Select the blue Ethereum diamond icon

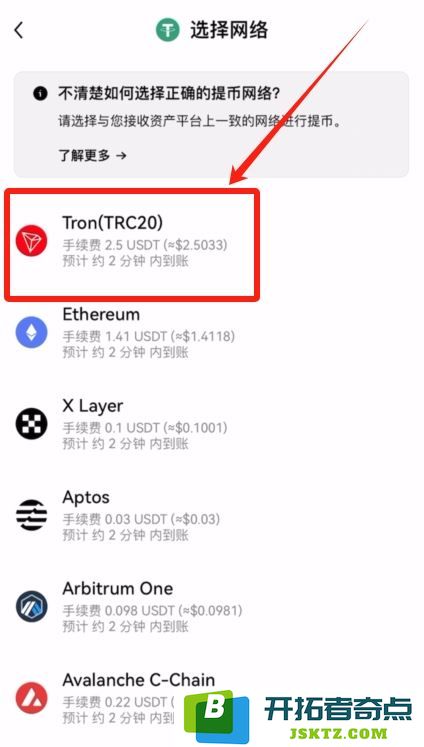(x=31, y=332)
